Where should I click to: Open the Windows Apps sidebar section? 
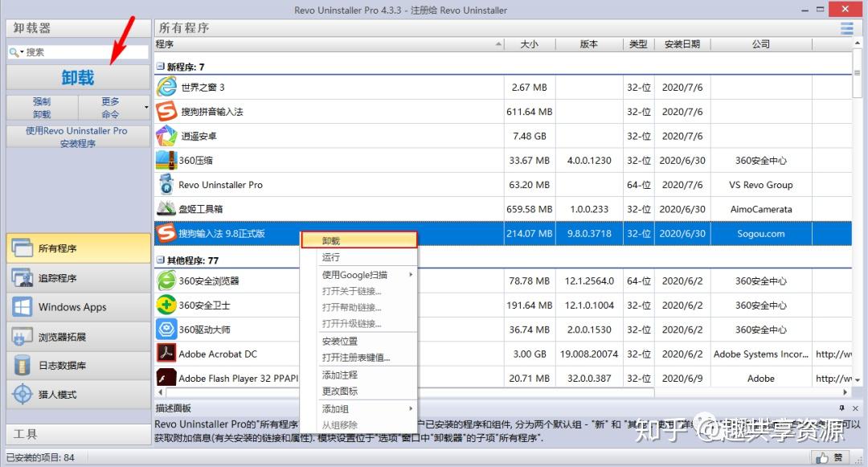[79, 307]
